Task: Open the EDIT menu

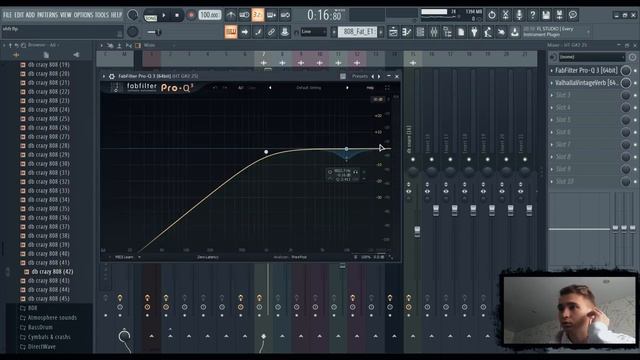Action: point(19,15)
